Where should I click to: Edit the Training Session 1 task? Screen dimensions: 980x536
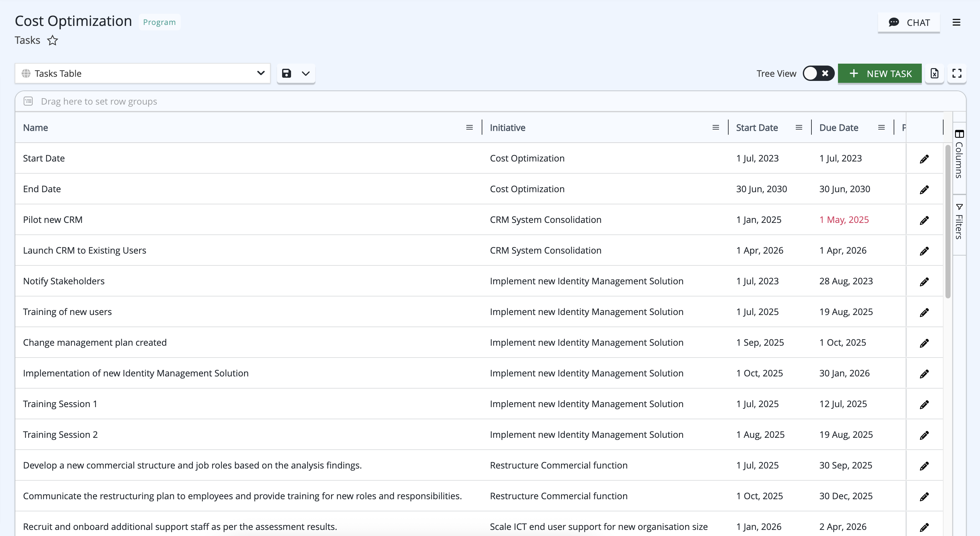coord(924,404)
